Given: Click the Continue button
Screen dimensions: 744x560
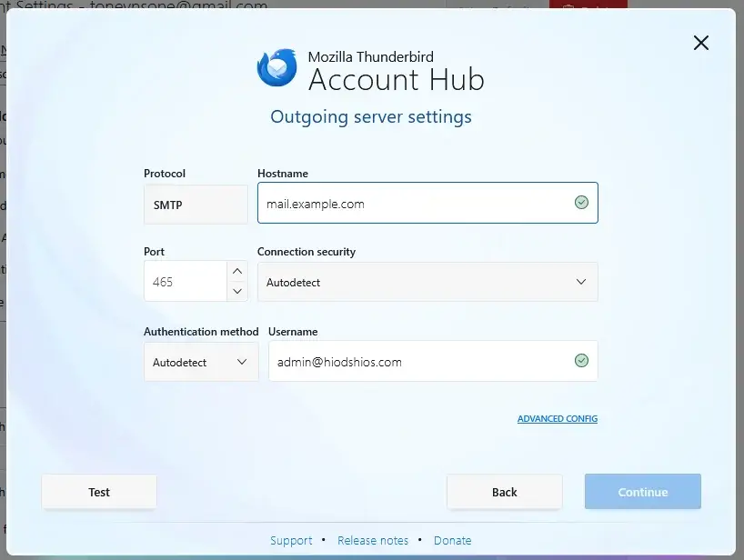Looking at the screenshot, I should 642,492.
